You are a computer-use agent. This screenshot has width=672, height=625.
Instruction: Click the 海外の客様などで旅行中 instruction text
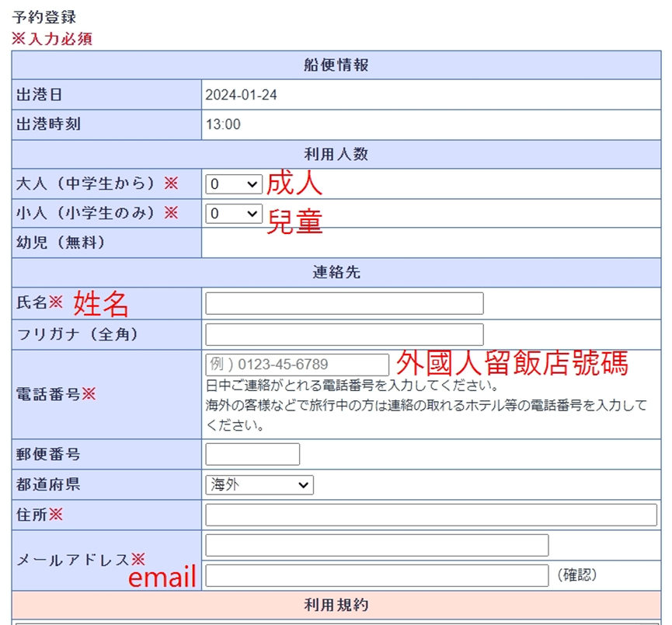[426, 415]
